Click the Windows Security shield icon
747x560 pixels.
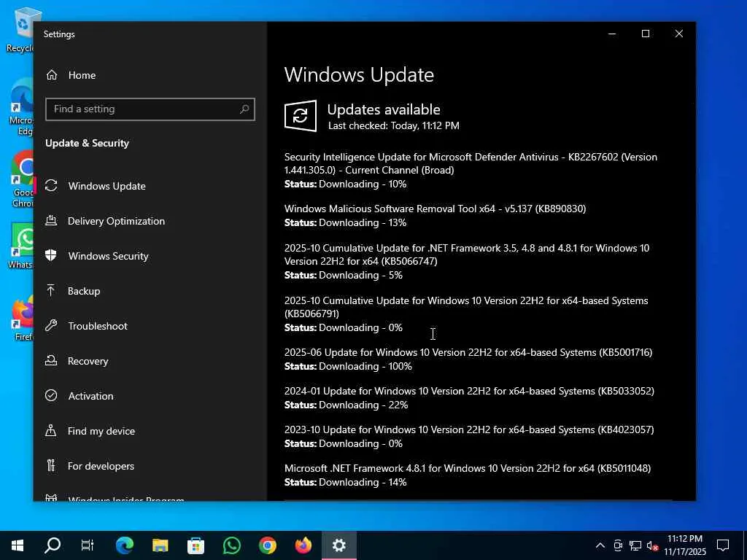(x=52, y=256)
